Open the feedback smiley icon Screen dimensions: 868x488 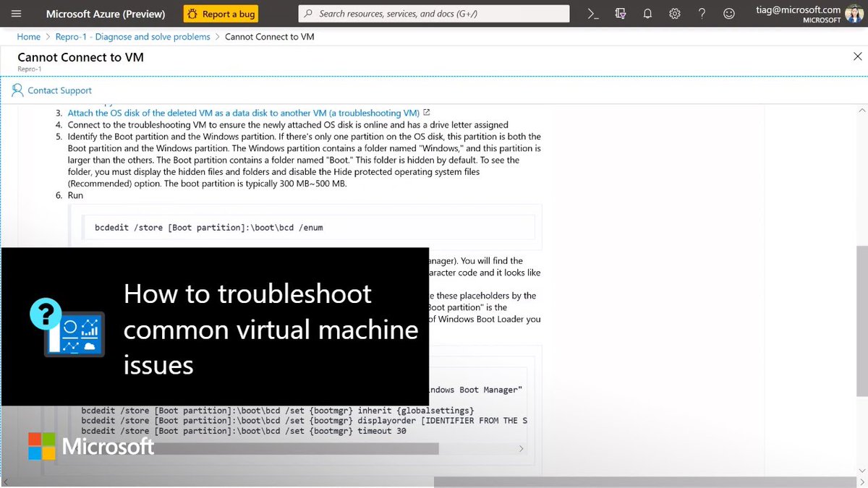729,14
